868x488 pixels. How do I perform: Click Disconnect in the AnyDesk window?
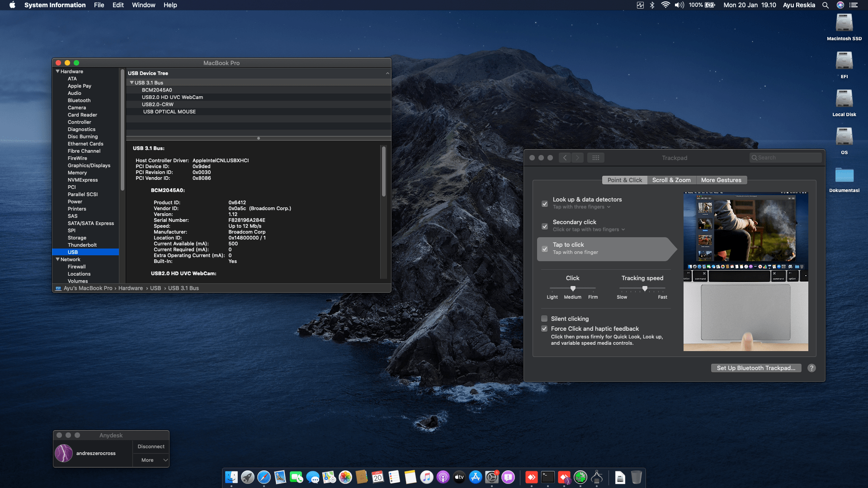(151, 446)
